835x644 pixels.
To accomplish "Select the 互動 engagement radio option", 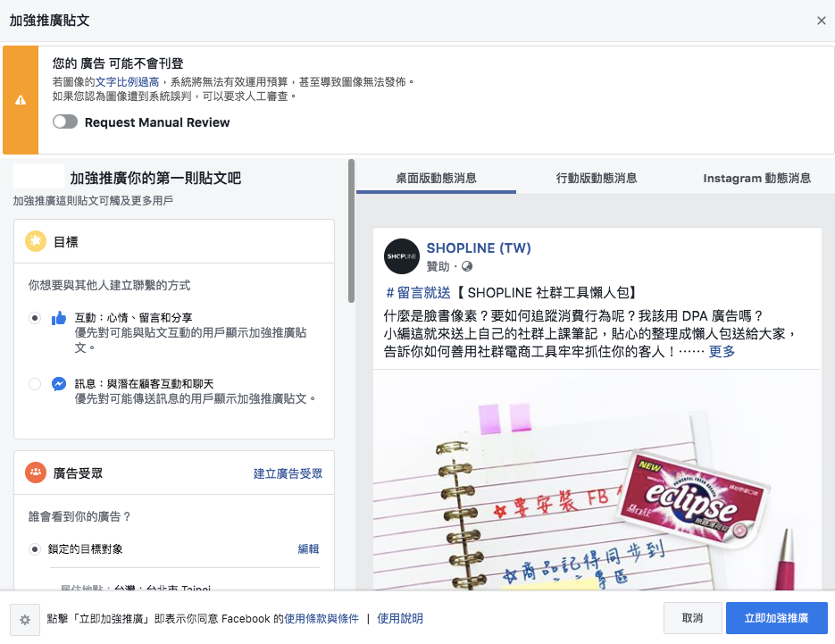I will 35,318.
